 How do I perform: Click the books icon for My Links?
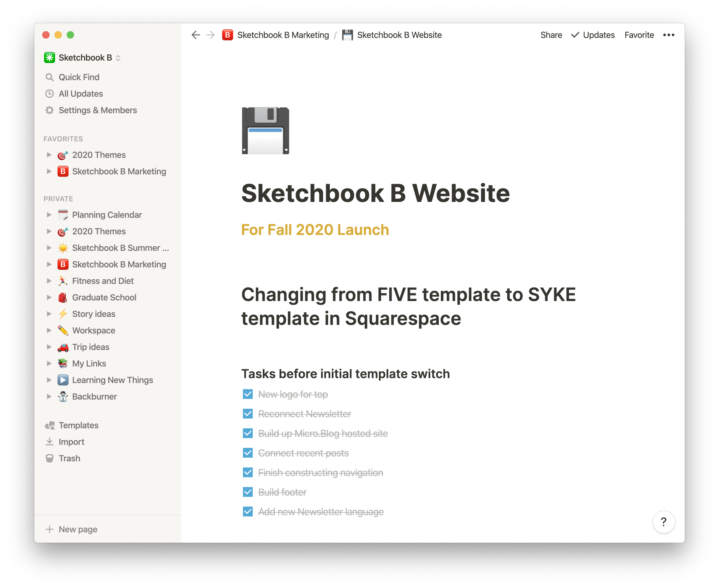click(63, 363)
